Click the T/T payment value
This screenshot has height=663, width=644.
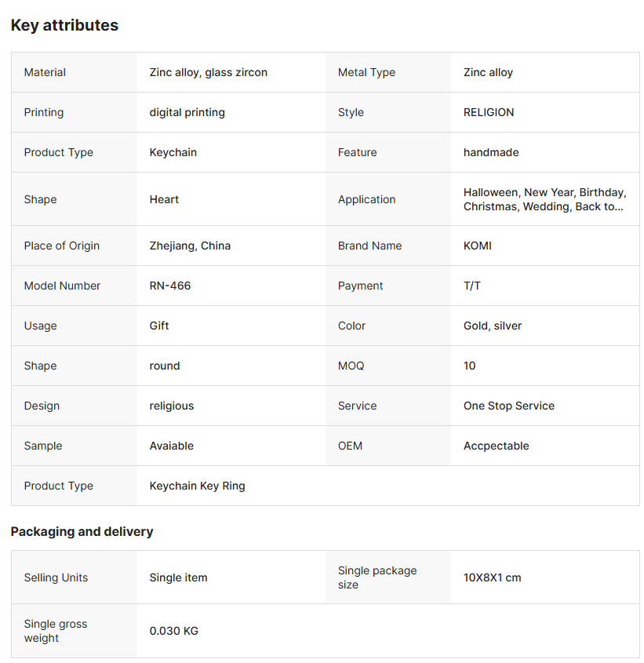471,286
